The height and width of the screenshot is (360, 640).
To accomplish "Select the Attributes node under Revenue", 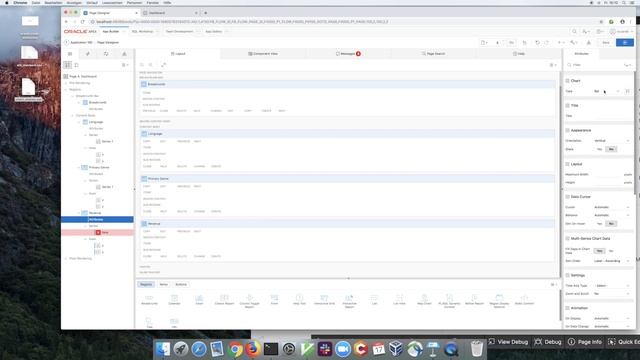I will coord(97,220).
